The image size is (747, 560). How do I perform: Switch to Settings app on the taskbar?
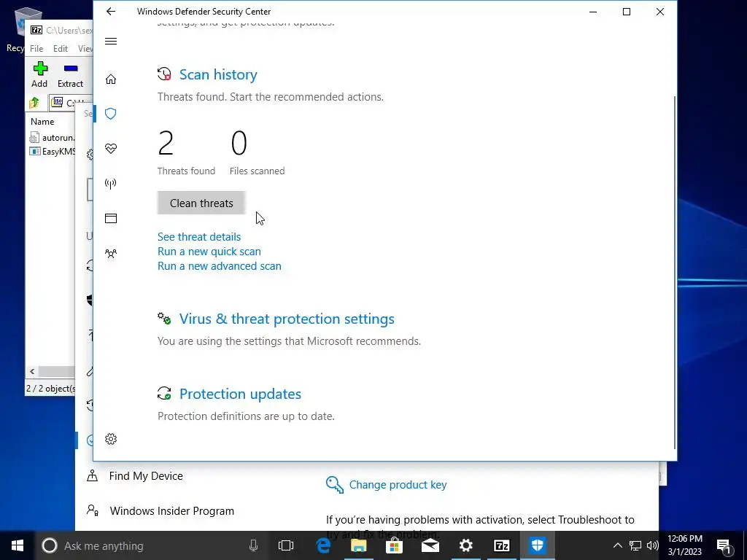point(466,545)
